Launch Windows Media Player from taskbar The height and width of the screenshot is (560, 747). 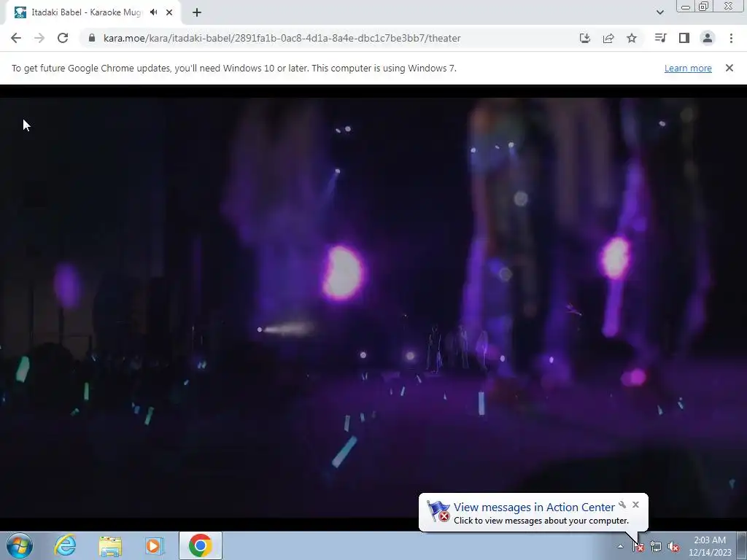pos(155,545)
